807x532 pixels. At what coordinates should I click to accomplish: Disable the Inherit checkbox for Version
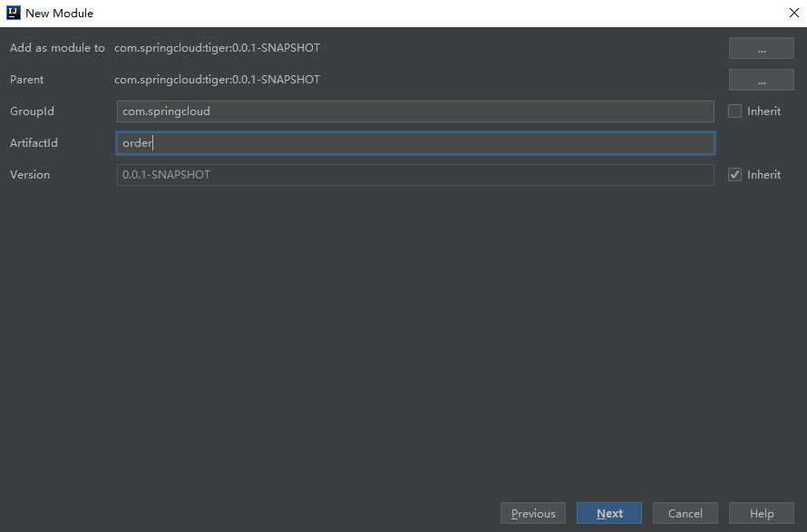(735, 174)
